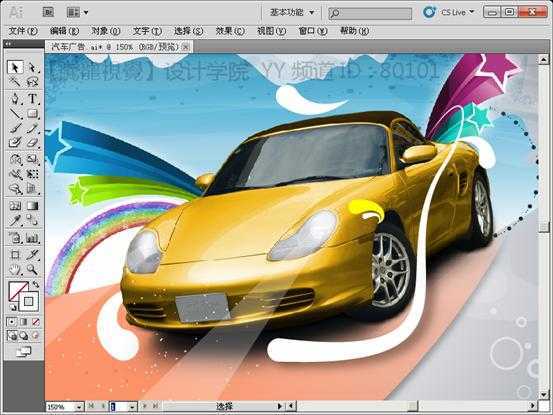553x415 pixels.
Task: Select the Hand tool
Action: [x=15, y=270]
